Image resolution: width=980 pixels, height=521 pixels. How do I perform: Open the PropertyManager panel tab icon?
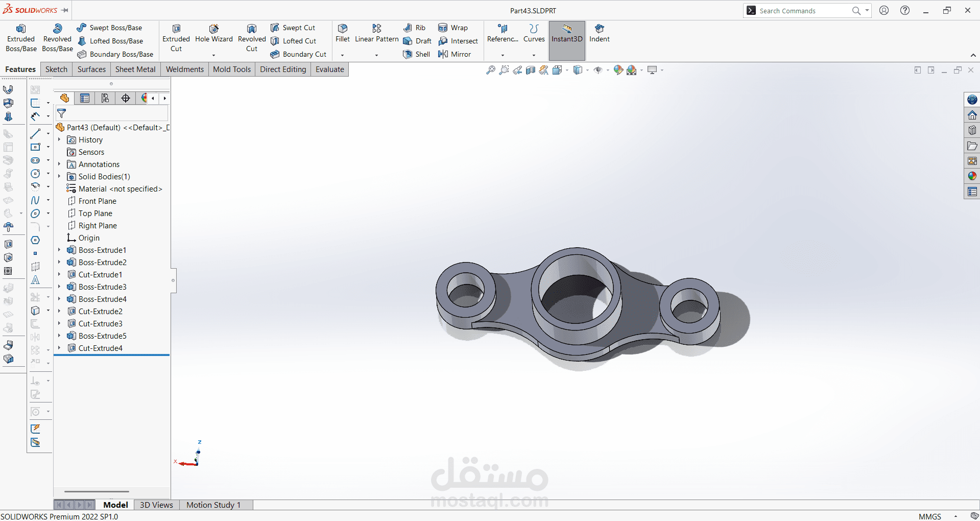pos(85,98)
